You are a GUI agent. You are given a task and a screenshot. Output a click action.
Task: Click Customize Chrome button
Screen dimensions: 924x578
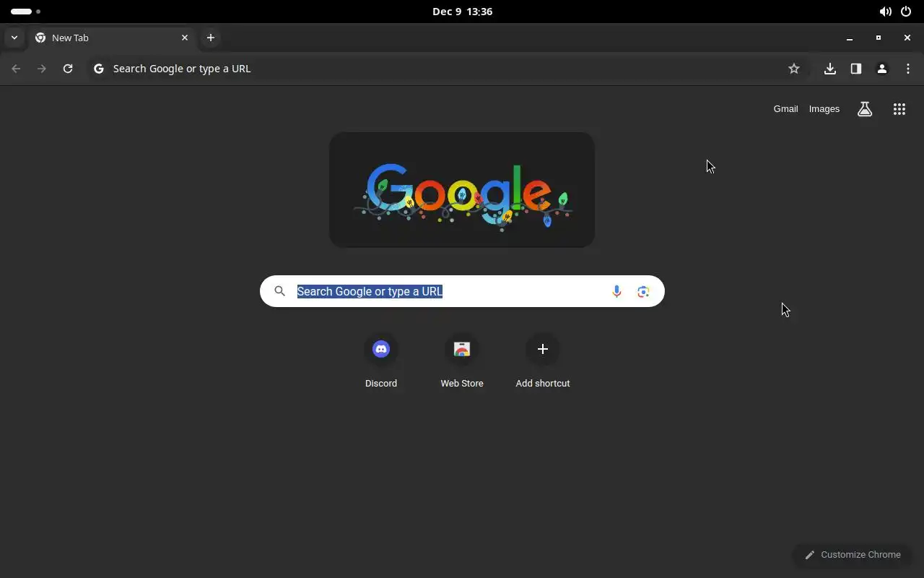tap(853, 555)
